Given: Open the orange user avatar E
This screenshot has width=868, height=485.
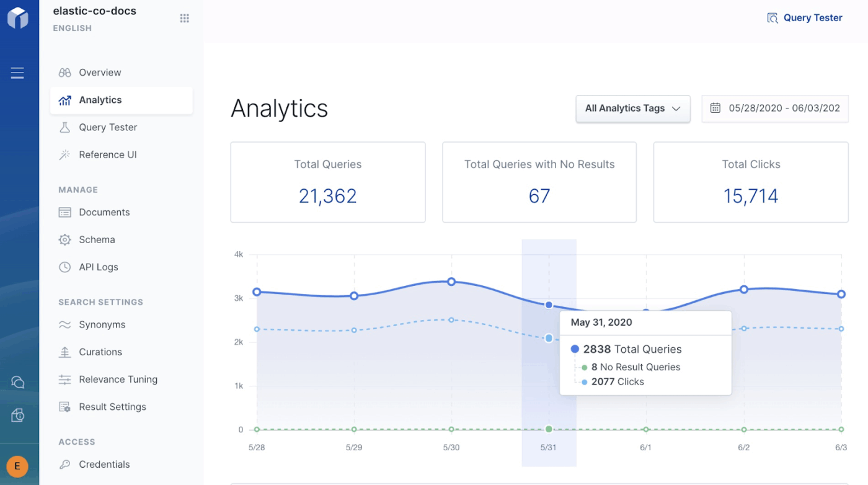Looking at the screenshot, I should click(17, 466).
